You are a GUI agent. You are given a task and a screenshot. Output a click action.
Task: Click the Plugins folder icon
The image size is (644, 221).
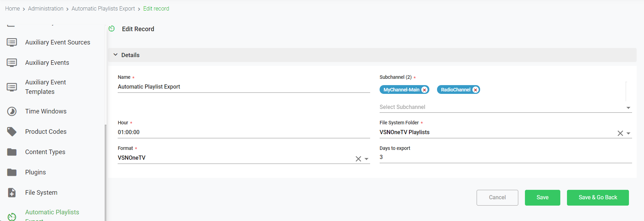click(x=12, y=172)
